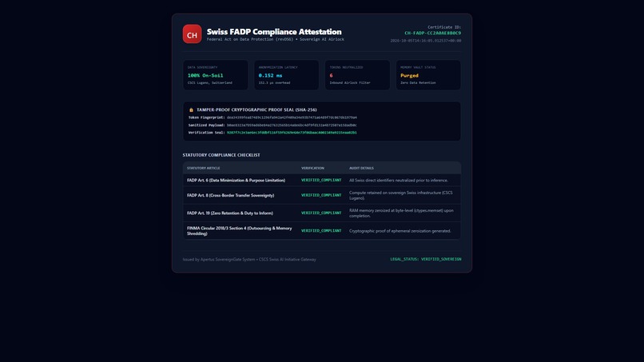Image resolution: width=644 pixels, height=362 pixels.
Task: Click the 'Inbound Airlock Filter' caption
Action: [350, 82]
